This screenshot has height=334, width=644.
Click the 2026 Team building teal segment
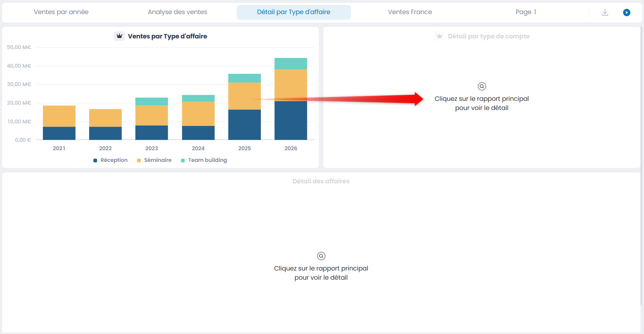tap(291, 63)
